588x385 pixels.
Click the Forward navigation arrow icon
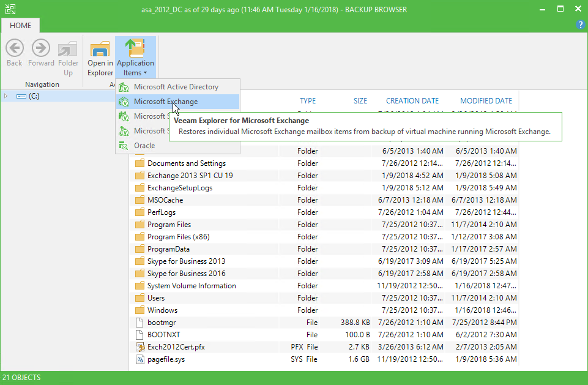coord(41,48)
